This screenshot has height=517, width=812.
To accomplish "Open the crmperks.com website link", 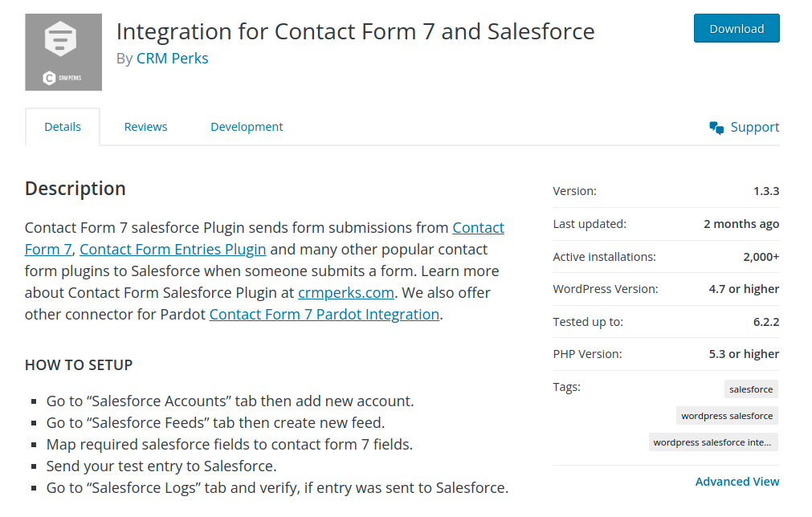I will coord(345,292).
